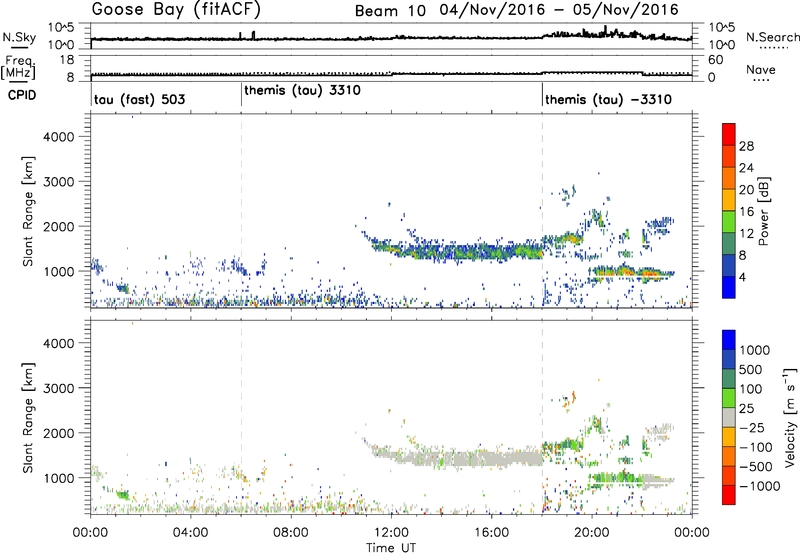Click the 'N.Sky' legend label
The image size is (800, 554).
(x=19, y=37)
